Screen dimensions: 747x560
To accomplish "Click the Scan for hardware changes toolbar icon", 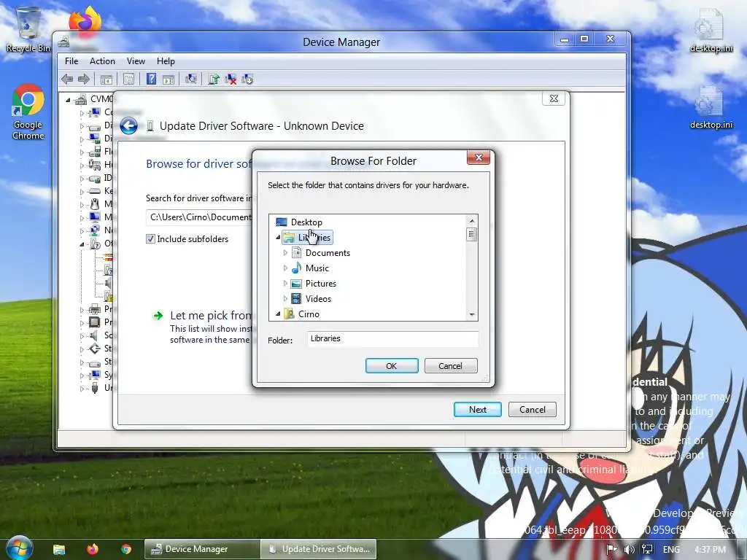I will point(191,79).
